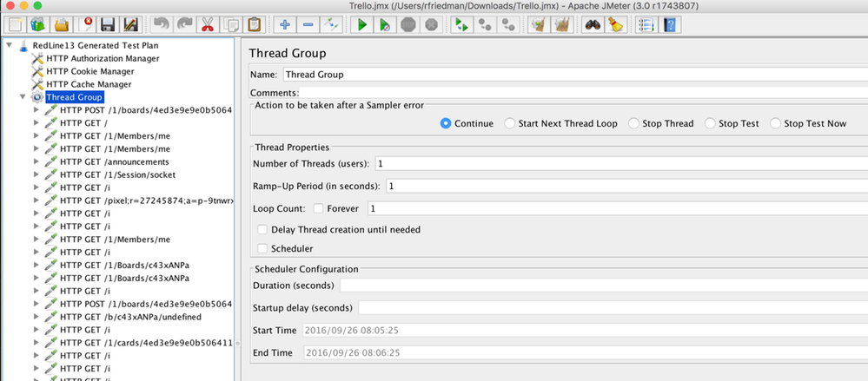Expand HTTP GET /b/c43xANPa/undefined node
The width and height of the screenshot is (868, 381).
[36, 317]
